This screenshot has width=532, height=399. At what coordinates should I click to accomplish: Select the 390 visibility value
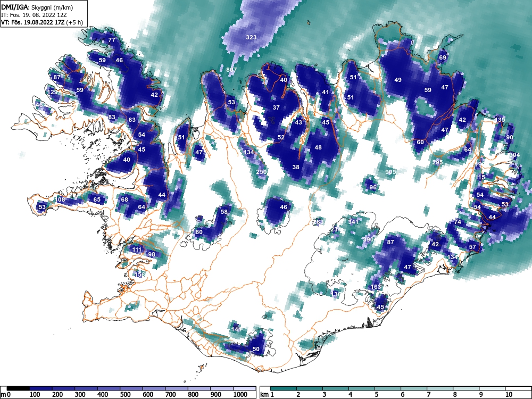pyautogui.click(x=368, y=239)
